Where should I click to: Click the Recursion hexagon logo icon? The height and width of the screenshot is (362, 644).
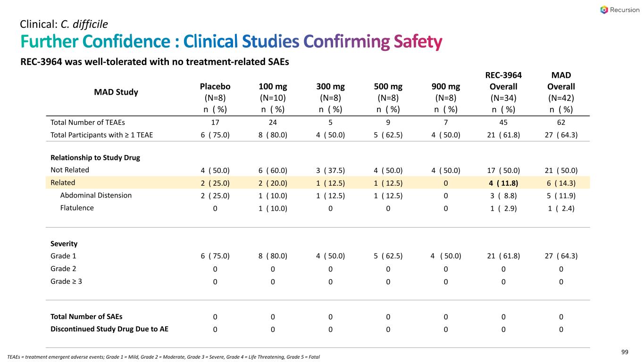tap(604, 10)
